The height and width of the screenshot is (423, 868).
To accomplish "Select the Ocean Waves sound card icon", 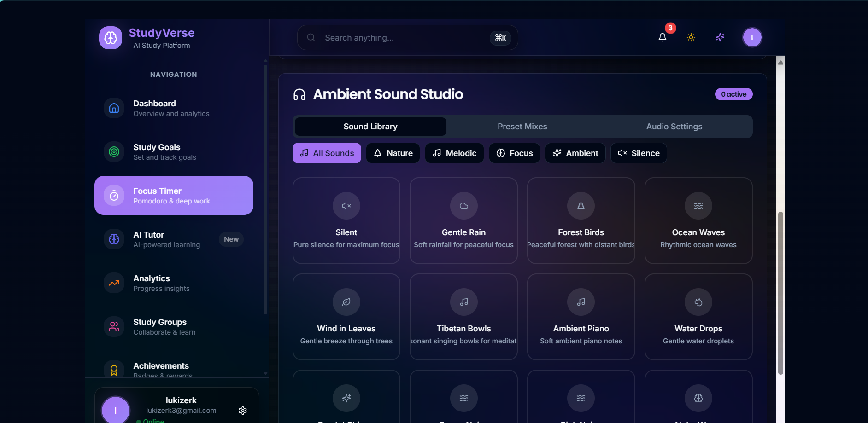I will pos(698,206).
